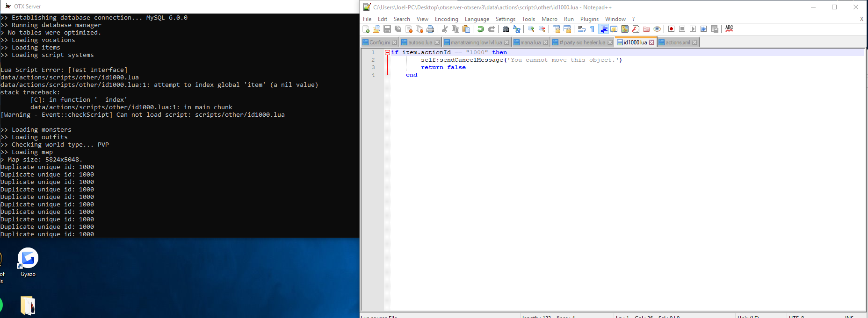868x318 pixels.
Task: Open the Plugins menu
Action: [x=589, y=19]
